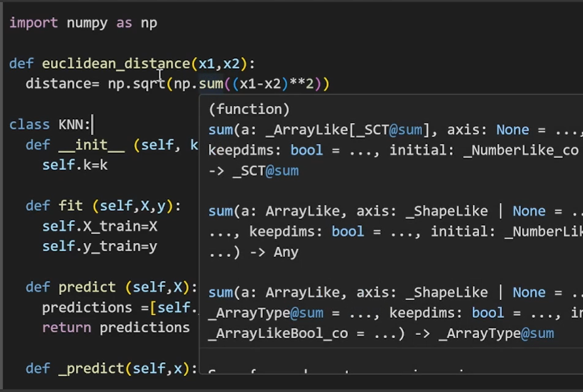583x392 pixels.
Task: Click the euclidean_distance function name
Action: point(116,63)
